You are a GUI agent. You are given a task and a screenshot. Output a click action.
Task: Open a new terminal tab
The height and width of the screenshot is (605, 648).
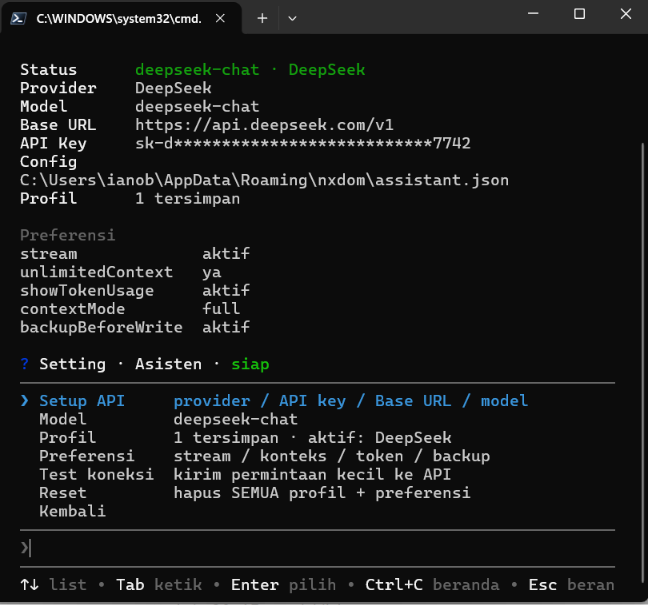pyautogui.click(x=262, y=18)
